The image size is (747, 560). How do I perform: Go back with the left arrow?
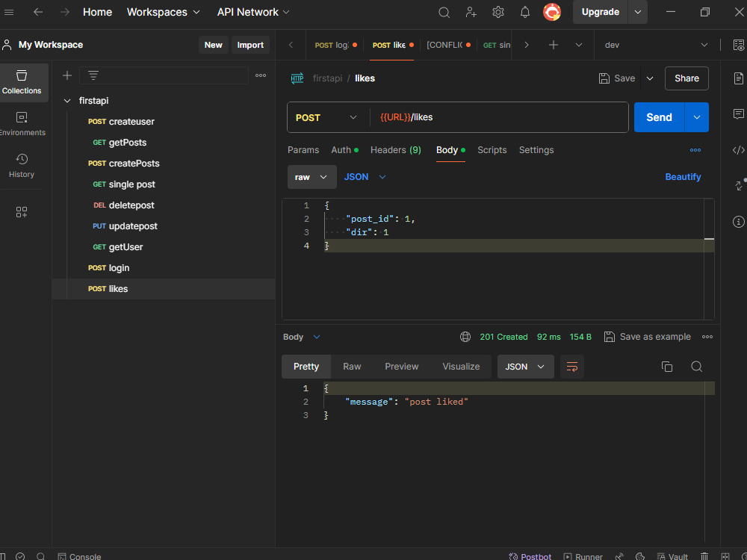pyautogui.click(x=38, y=13)
